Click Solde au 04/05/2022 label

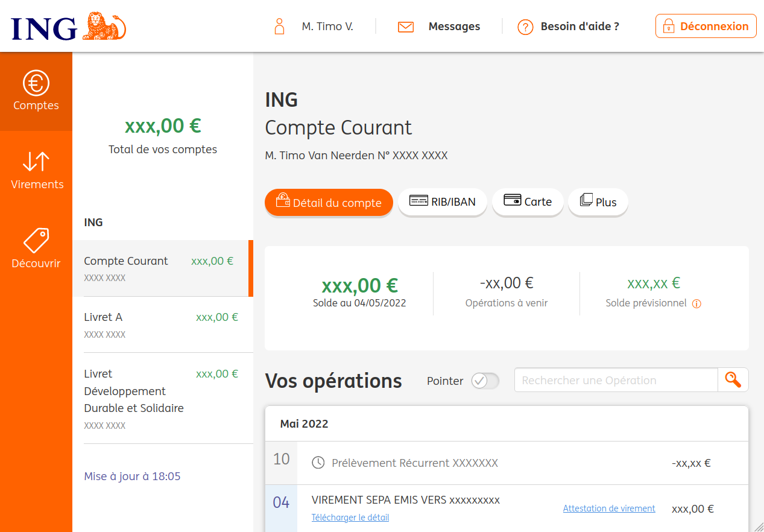click(x=359, y=303)
